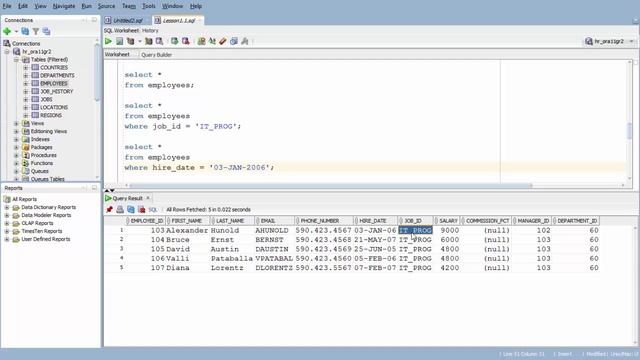Open the hr_ora11gr2 connection selector dropdown

click(609, 41)
